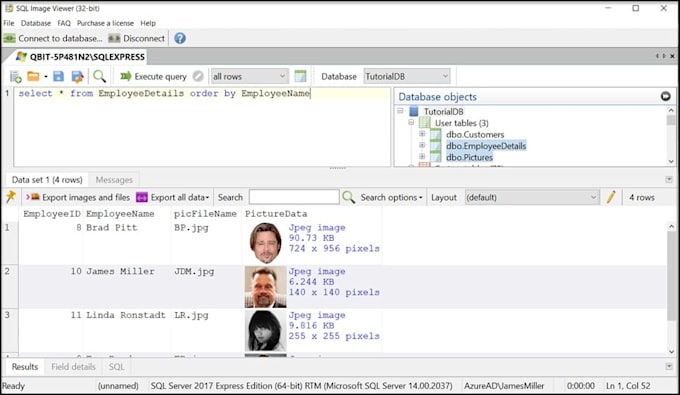Select the TutorialDB root node
This screenshot has width=680, height=395.
443,111
